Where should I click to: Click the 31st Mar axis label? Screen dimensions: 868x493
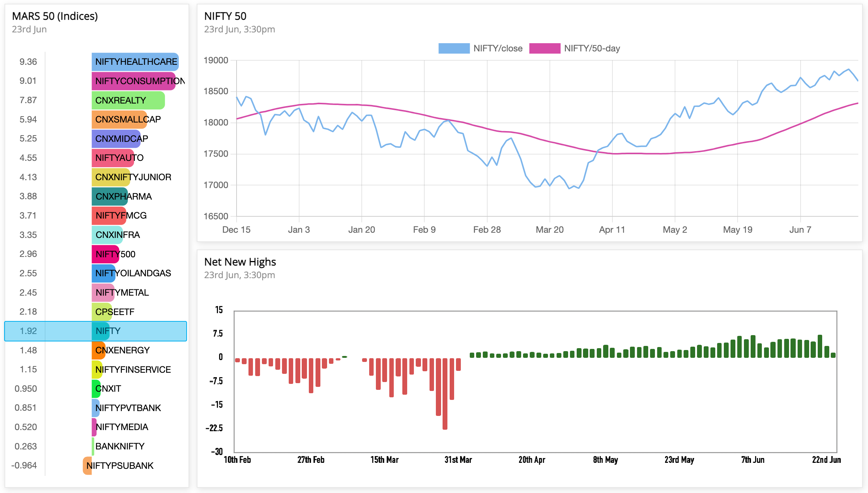(458, 460)
